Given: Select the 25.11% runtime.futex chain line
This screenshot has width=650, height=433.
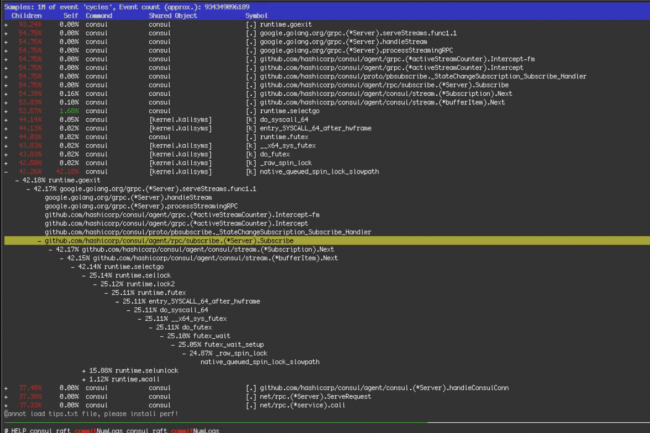Looking at the screenshot, I should point(148,293).
